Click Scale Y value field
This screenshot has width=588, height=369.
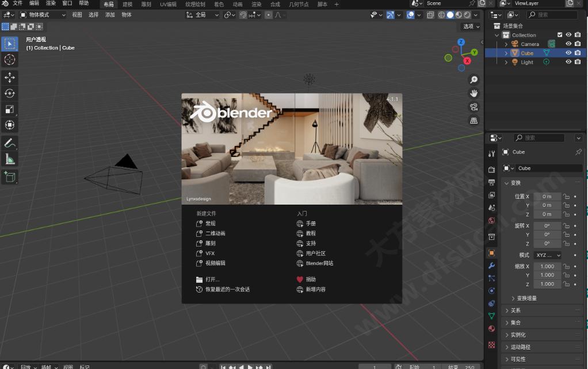(x=547, y=275)
